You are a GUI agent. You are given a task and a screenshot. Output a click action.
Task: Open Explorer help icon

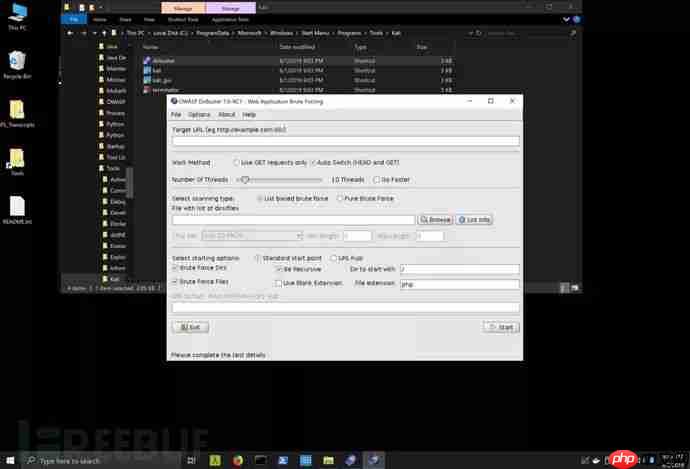(x=576, y=19)
